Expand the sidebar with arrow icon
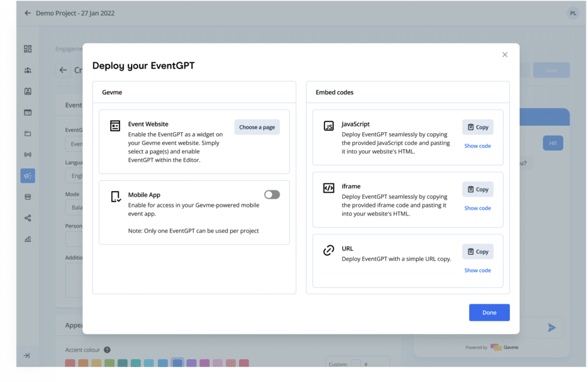 click(26, 356)
